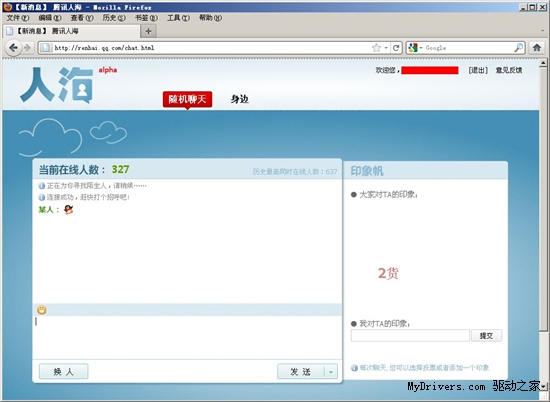This screenshot has width=550, height=402.
Task: Open the 编辑 menu
Action: point(50,18)
